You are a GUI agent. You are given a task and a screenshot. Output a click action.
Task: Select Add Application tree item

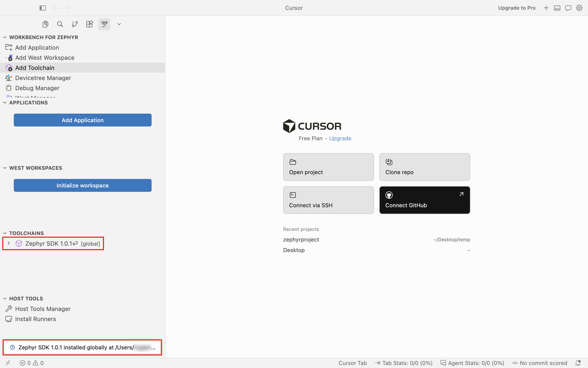[82, 47]
